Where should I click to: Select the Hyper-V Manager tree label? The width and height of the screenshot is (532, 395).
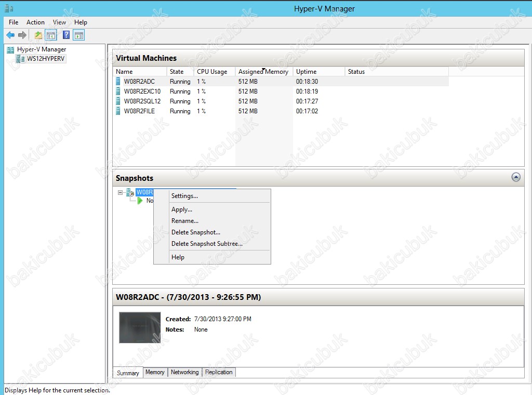[42, 49]
